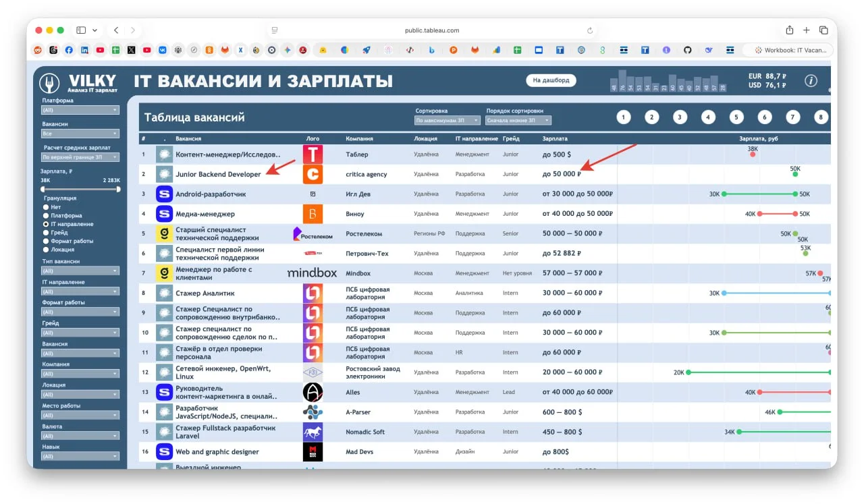Switch to Workbook: IT Vacancies tab

click(x=788, y=50)
